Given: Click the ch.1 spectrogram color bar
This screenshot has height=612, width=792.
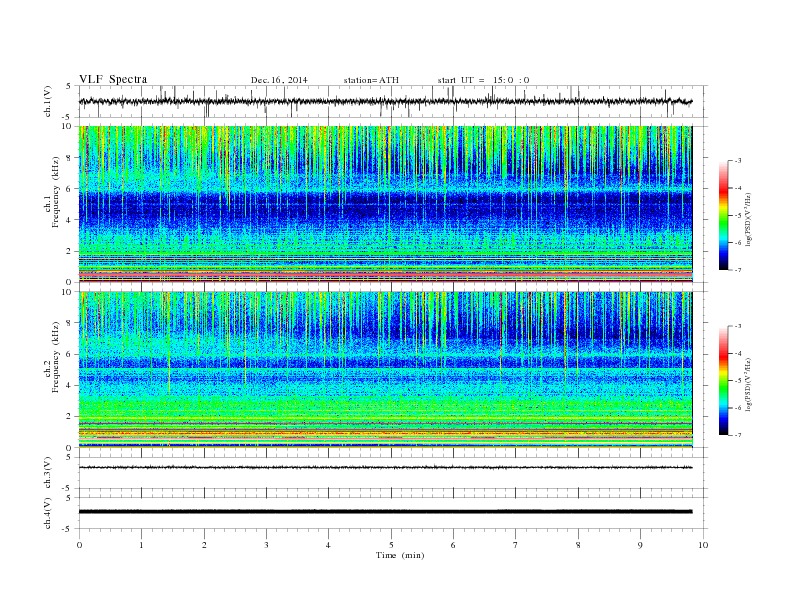Looking at the screenshot, I should (x=723, y=216).
